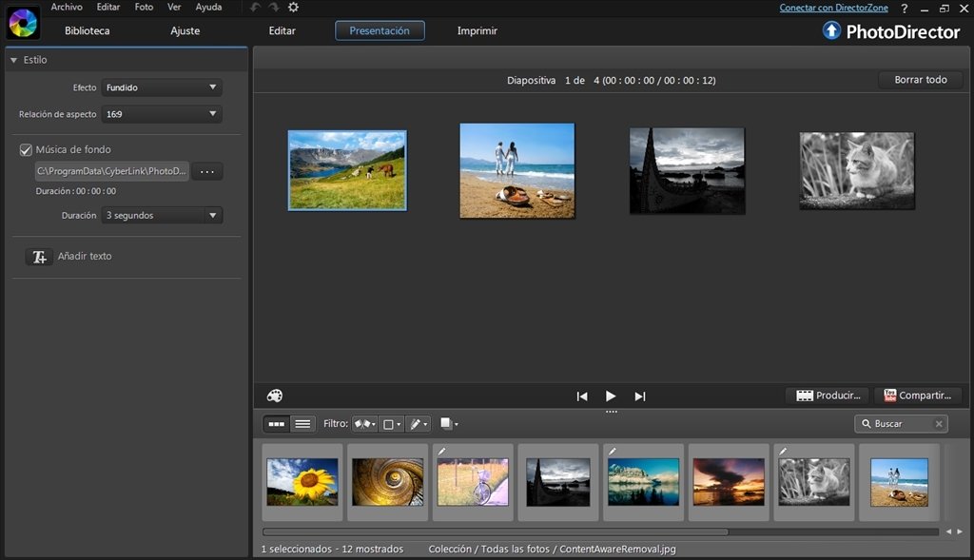The height and width of the screenshot is (560, 974).
Task: Click the edit pencil badge on bicycle thumbnail
Action: [441, 452]
